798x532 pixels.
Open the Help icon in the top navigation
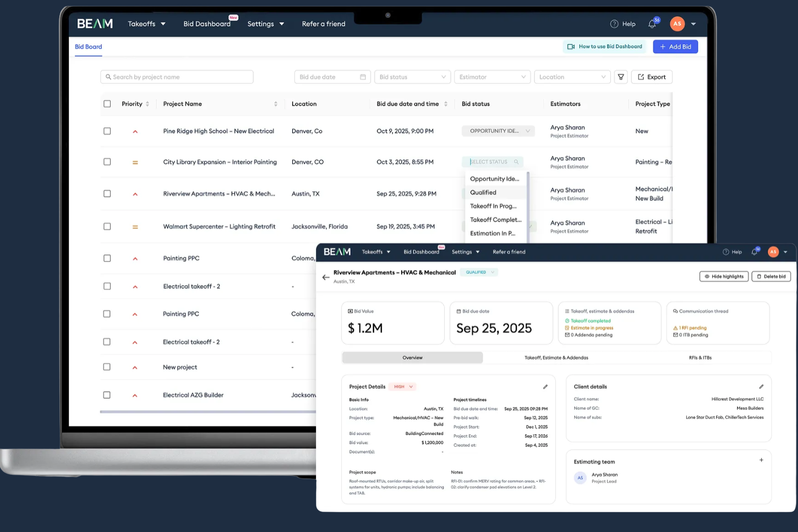614,24
